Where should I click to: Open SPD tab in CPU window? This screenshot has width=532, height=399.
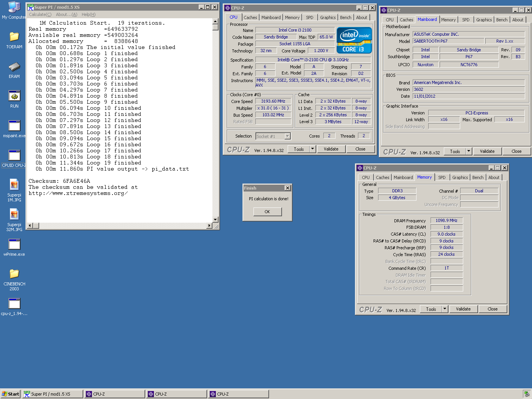point(310,17)
